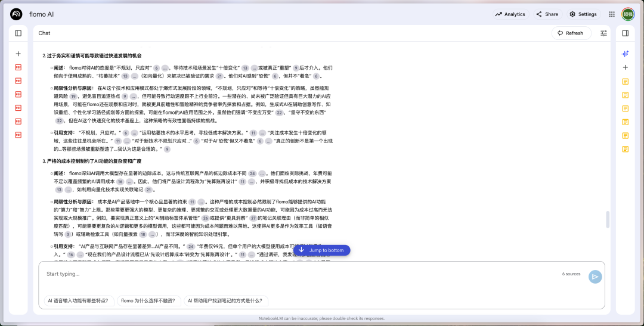Open Settings
The image size is (644, 326).
(583, 14)
